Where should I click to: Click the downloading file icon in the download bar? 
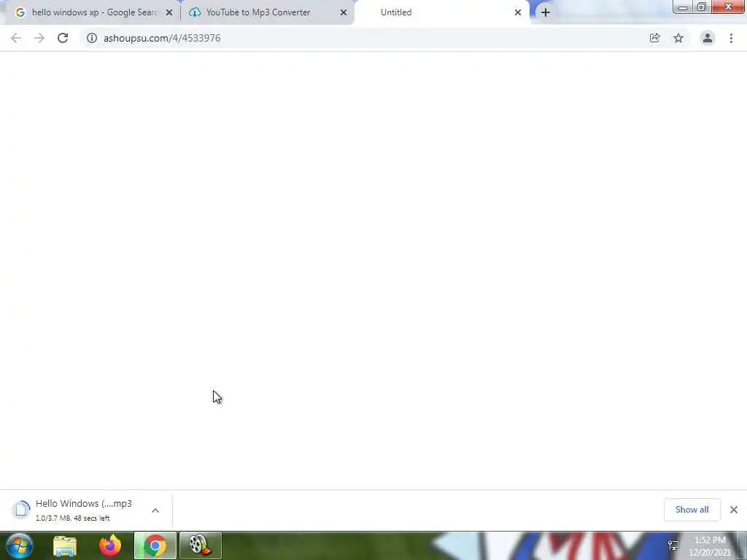(x=21, y=510)
